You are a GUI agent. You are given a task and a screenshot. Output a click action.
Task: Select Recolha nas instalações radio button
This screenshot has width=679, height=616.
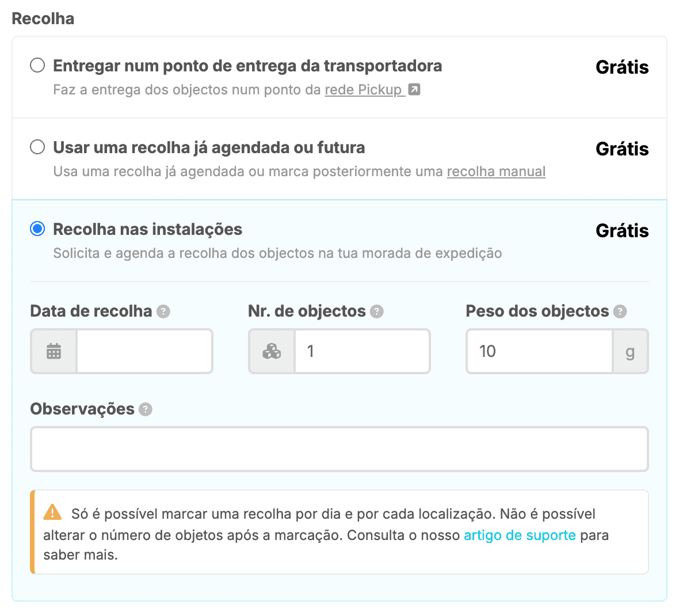coord(37,229)
